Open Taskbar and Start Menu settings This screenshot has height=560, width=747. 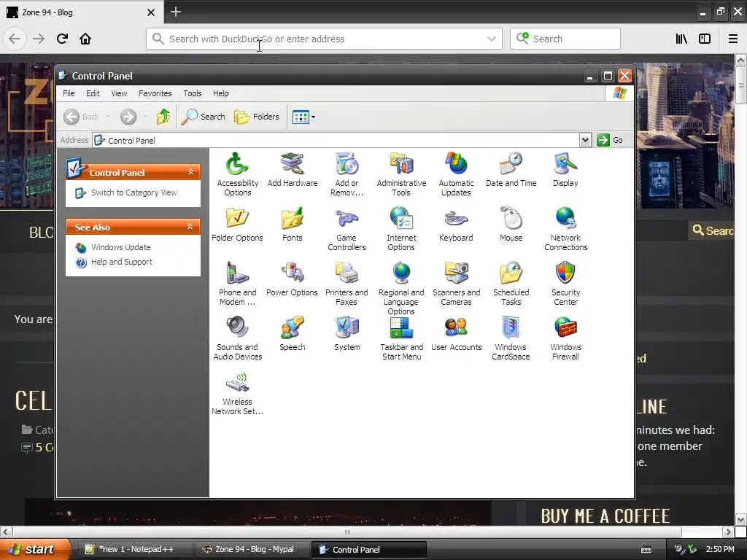pyautogui.click(x=401, y=338)
